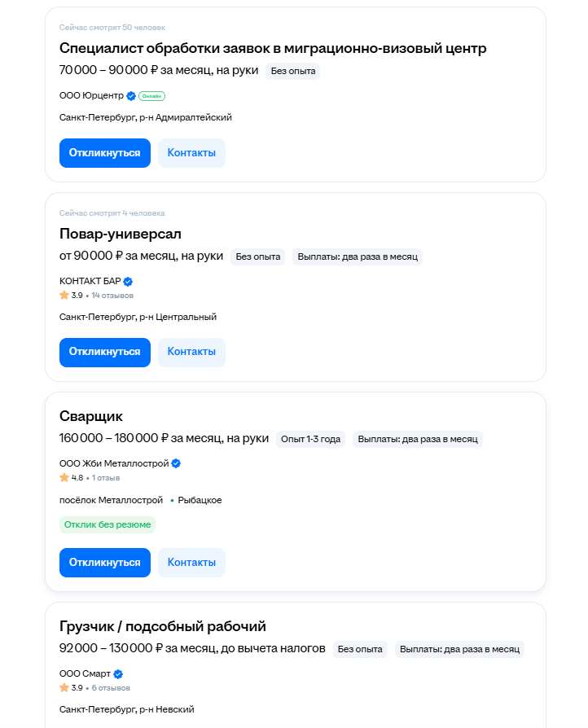View contacts for the Сварщик vacancy
The height and width of the screenshot is (728, 588).
point(191,562)
